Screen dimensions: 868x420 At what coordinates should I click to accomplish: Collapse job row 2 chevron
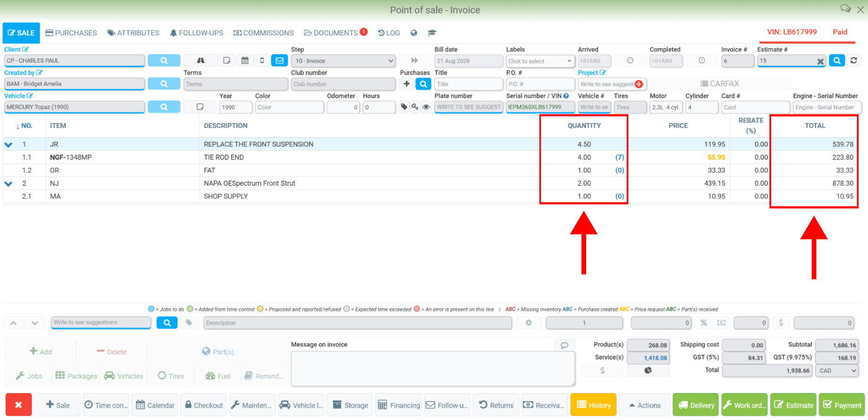point(8,183)
